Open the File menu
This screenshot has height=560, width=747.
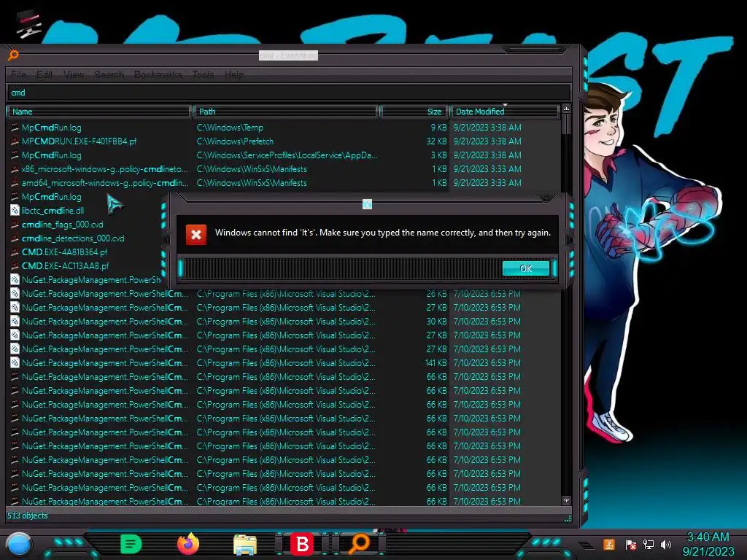tap(18, 74)
